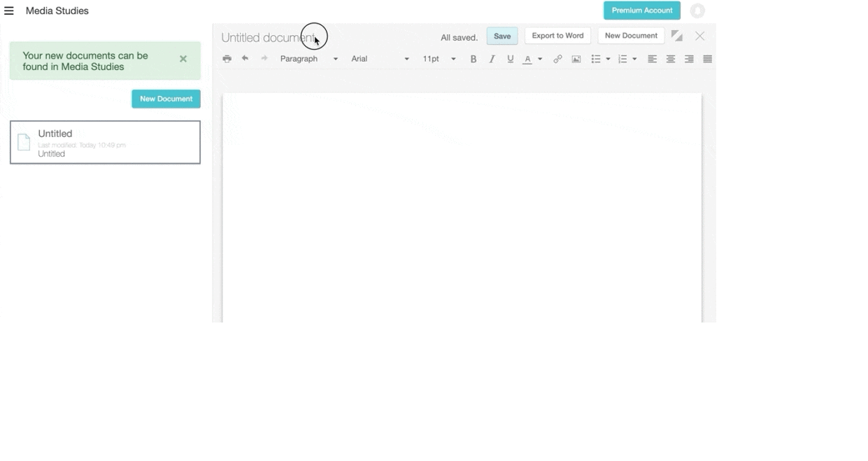The image size is (868, 461).
Task: Click the New Document button in the sidebar
Action: click(166, 99)
